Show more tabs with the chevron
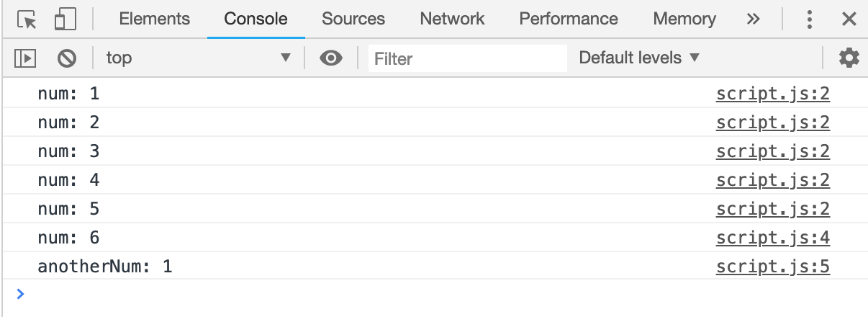The image size is (868, 317). click(x=753, y=19)
